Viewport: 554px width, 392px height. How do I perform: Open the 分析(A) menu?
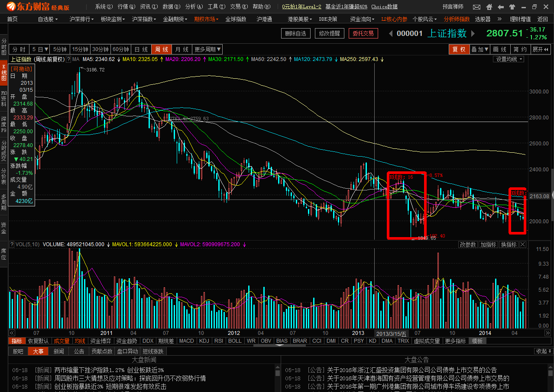pyautogui.click(x=193, y=7)
